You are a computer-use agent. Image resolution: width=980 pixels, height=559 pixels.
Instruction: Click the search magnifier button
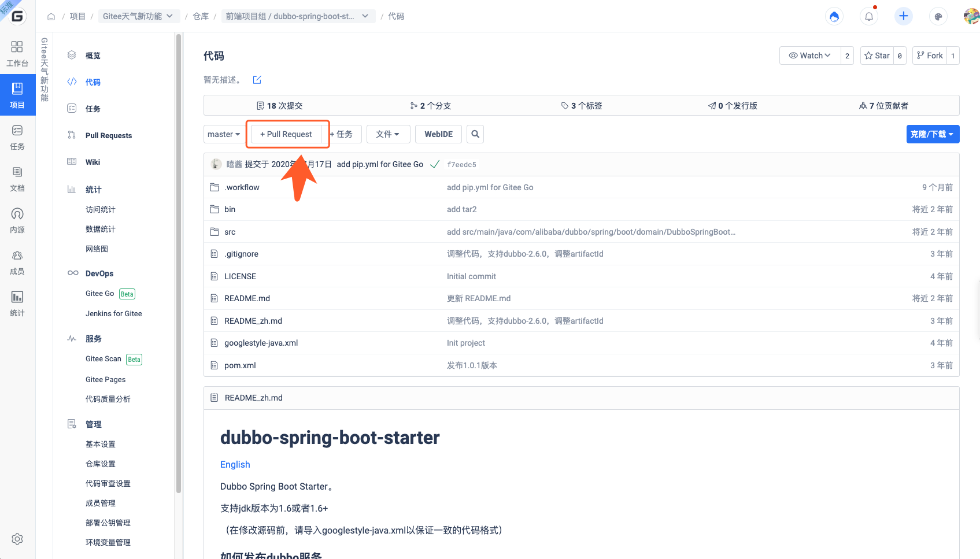click(475, 134)
